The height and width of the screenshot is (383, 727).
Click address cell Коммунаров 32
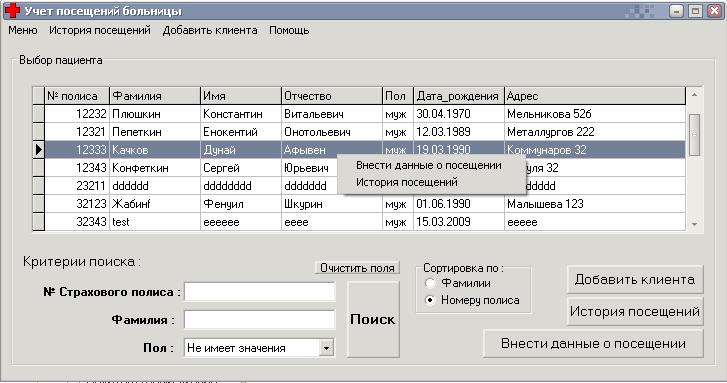pyautogui.click(x=595, y=150)
